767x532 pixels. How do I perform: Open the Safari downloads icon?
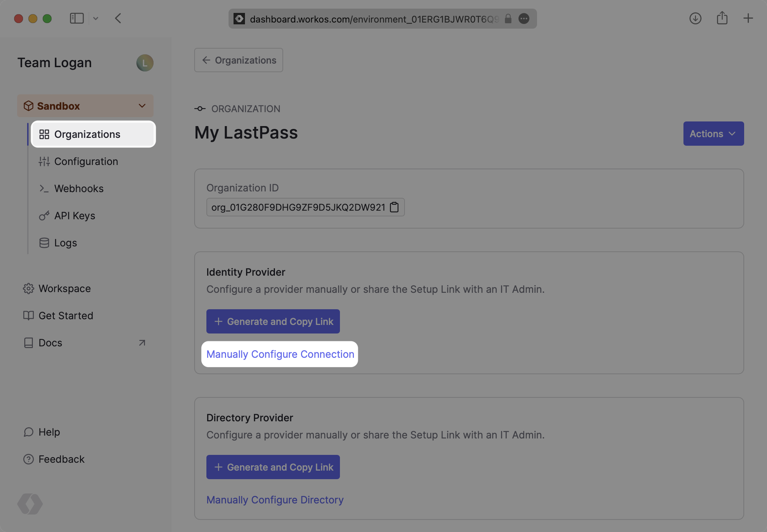695,18
